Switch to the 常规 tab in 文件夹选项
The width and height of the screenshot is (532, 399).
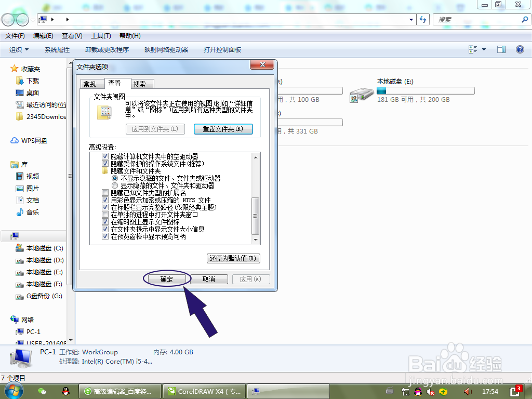(89, 83)
